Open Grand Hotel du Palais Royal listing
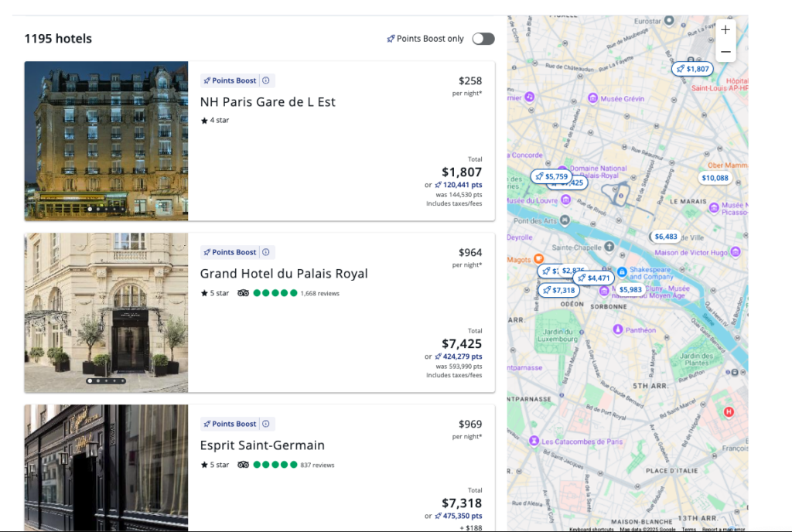The image size is (792, 532). pos(284,274)
